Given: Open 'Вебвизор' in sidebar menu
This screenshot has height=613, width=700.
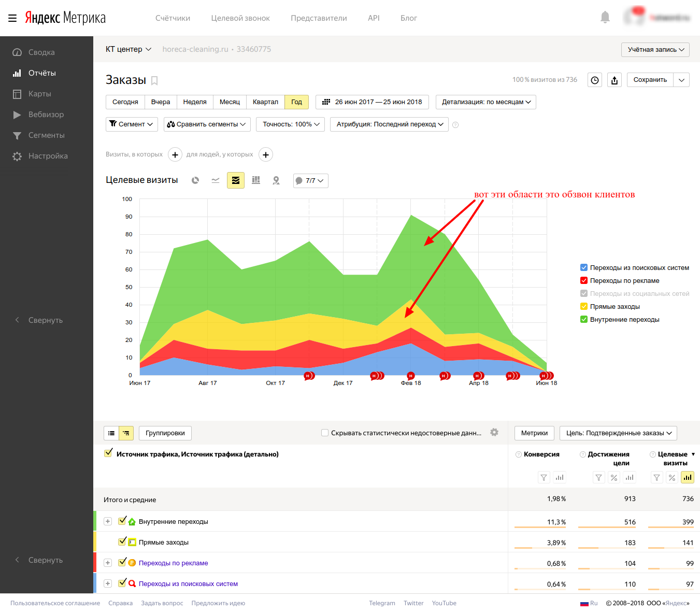Looking at the screenshot, I should click(46, 115).
